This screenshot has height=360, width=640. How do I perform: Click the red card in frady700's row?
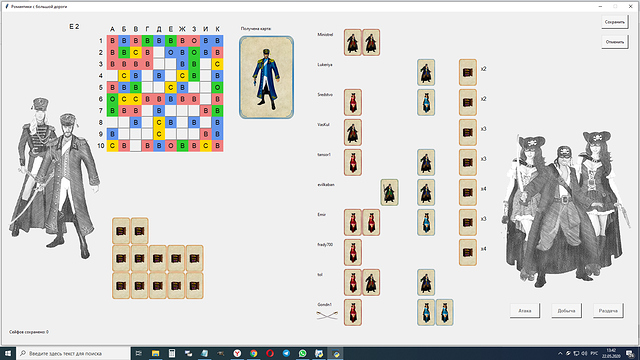click(353, 252)
